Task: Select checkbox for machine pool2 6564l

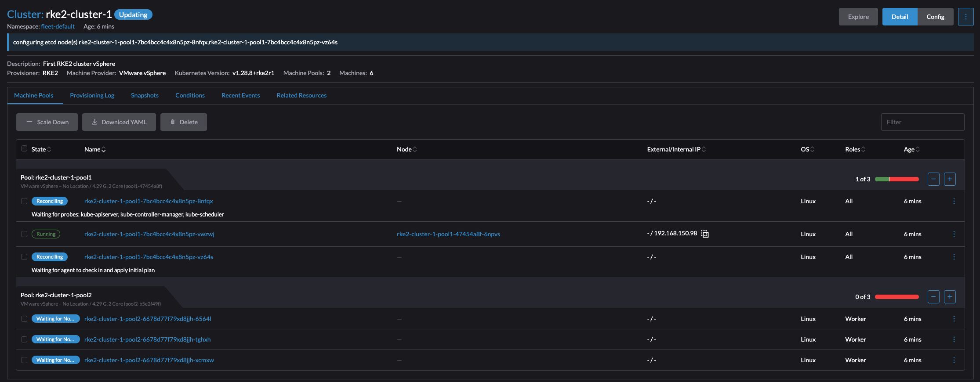Action: pos(24,319)
